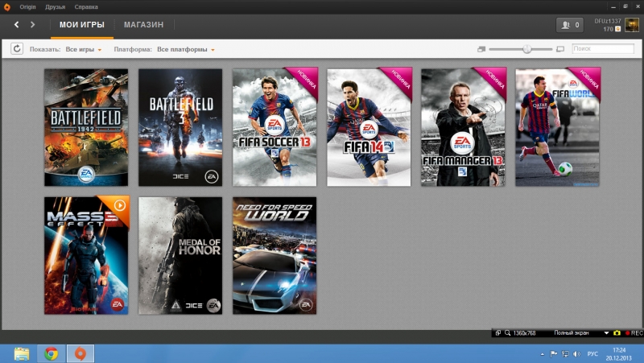Click the yellow camera screenshot icon
Image resolution: width=644 pixels, height=363 pixels.
pos(617,332)
